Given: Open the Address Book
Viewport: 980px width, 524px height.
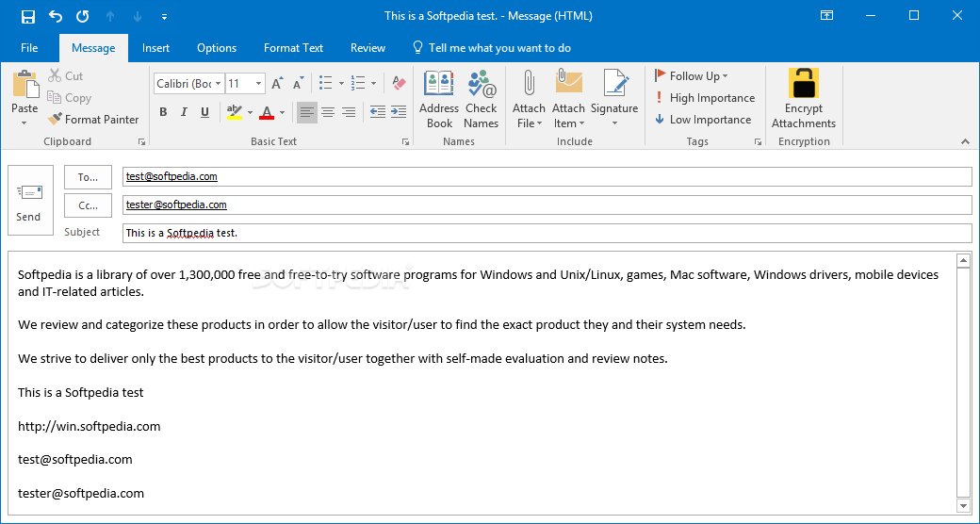Looking at the screenshot, I should [439, 99].
